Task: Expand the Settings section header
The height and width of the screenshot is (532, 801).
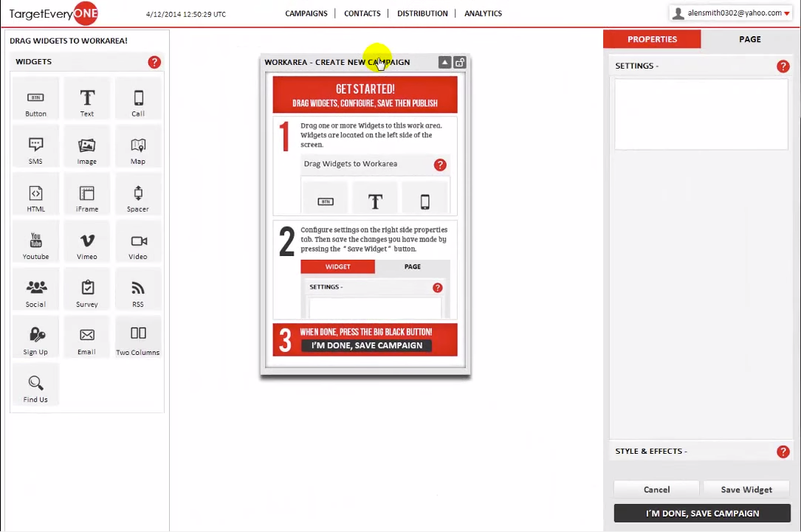Action: pyautogui.click(x=701, y=66)
